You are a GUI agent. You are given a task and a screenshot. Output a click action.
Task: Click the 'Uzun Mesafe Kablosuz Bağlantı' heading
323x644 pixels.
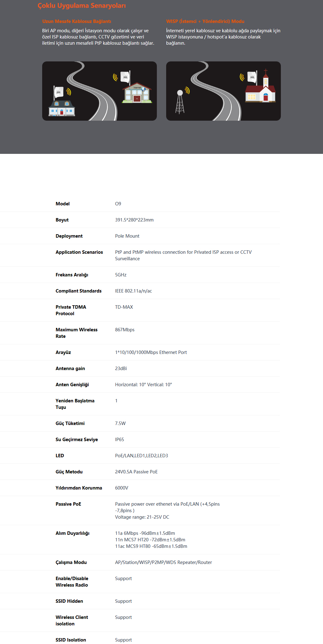(x=77, y=21)
